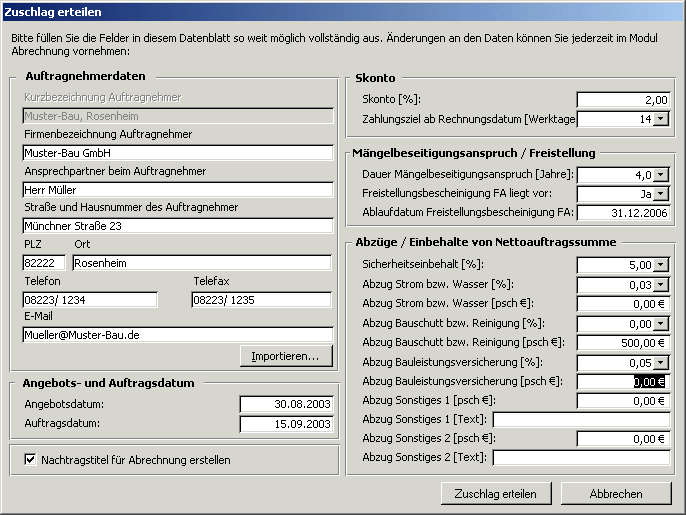This screenshot has height=515, width=686.
Task: Edit the Ablaufdatum Freistellungsbescheinigung FA field
Action: click(623, 213)
